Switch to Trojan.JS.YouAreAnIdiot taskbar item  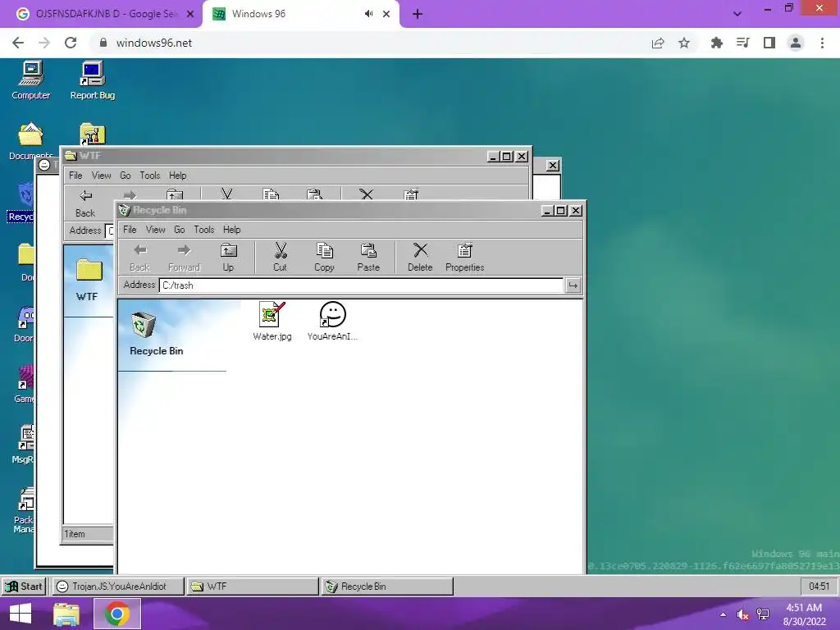click(x=118, y=586)
